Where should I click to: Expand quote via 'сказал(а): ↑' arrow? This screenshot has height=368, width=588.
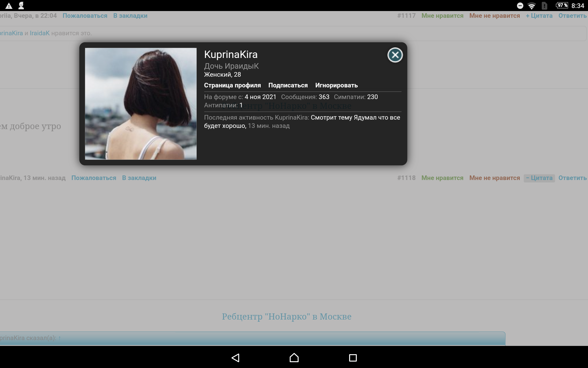pos(59,338)
